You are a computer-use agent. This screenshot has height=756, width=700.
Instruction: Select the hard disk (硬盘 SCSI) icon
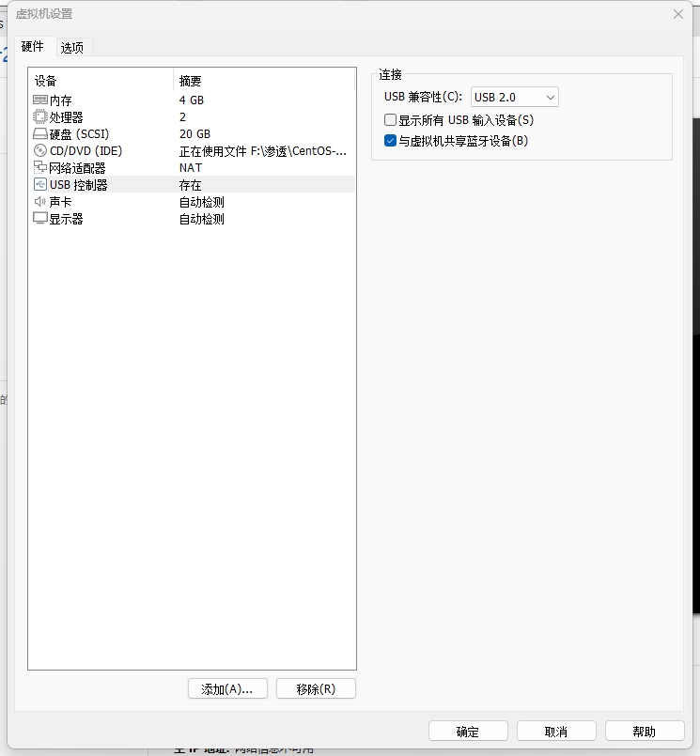tap(40, 134)
